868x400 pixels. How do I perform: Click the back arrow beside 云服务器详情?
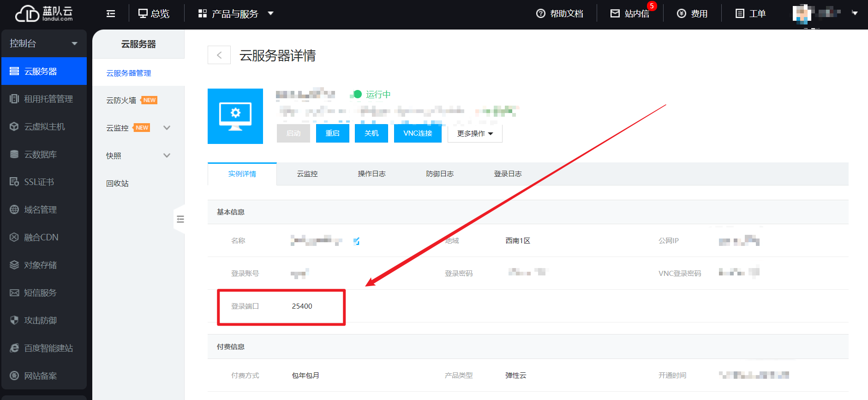(x=219, y=55)
